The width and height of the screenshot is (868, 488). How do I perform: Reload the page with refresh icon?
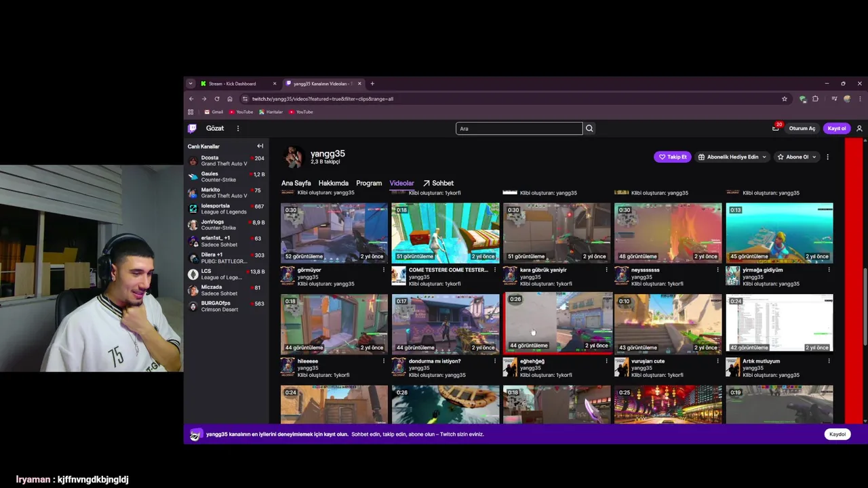click(x=217, y=99)
